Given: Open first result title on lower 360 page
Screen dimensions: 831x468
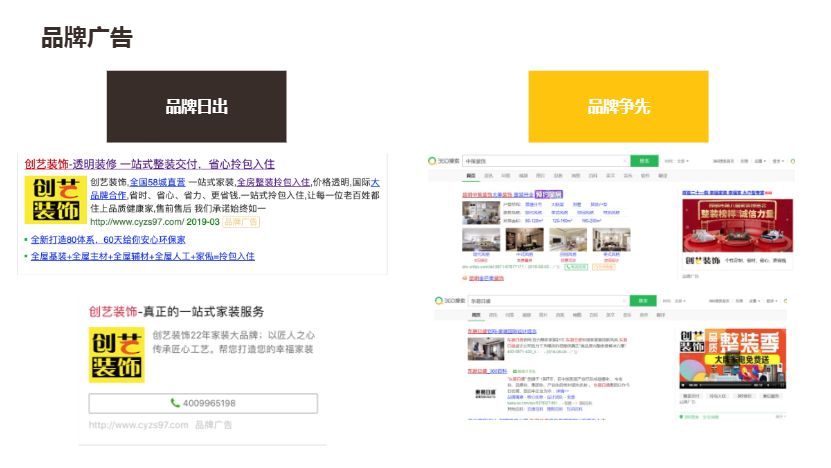Looking at the screenshot, I should (x=501, y=331).
